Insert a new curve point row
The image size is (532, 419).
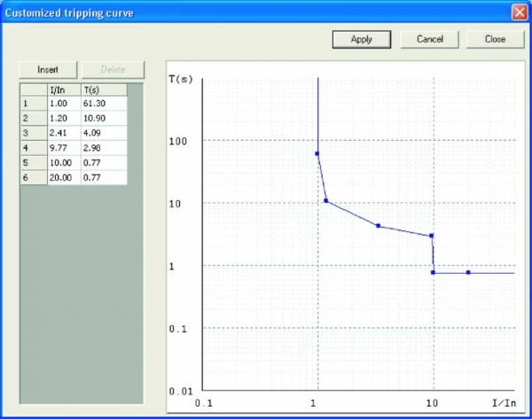tap(48, 69)
